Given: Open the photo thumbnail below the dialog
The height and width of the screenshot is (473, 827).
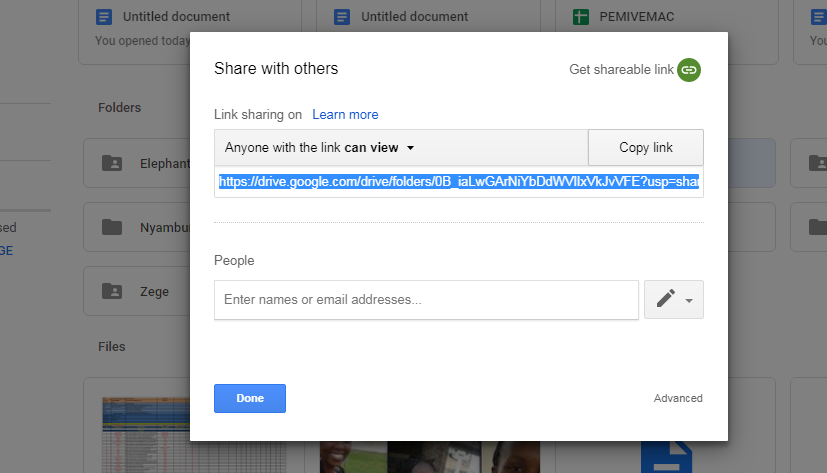Looking at the screenshot, I should (x=430, y=458).
